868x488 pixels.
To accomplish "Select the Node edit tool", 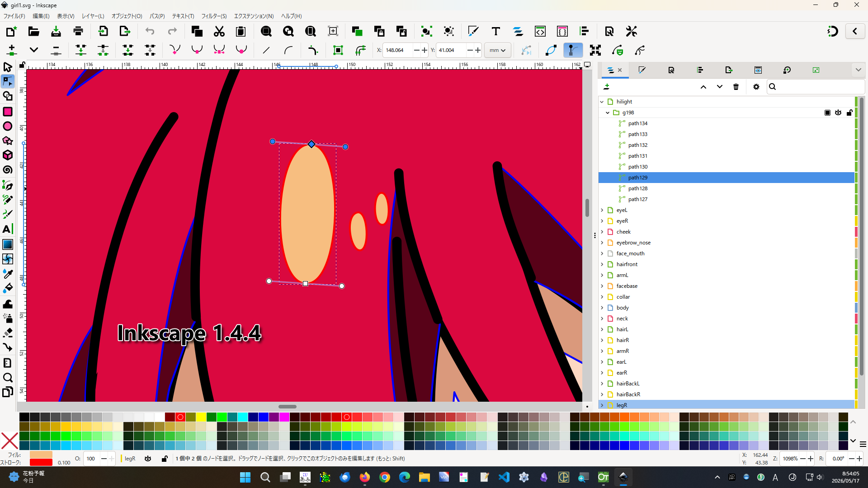I will click(8, 82).
